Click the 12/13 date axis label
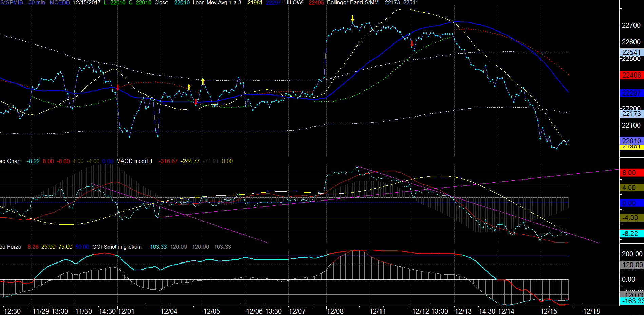Viewport: 644px width, 316px height. [463, 311]
